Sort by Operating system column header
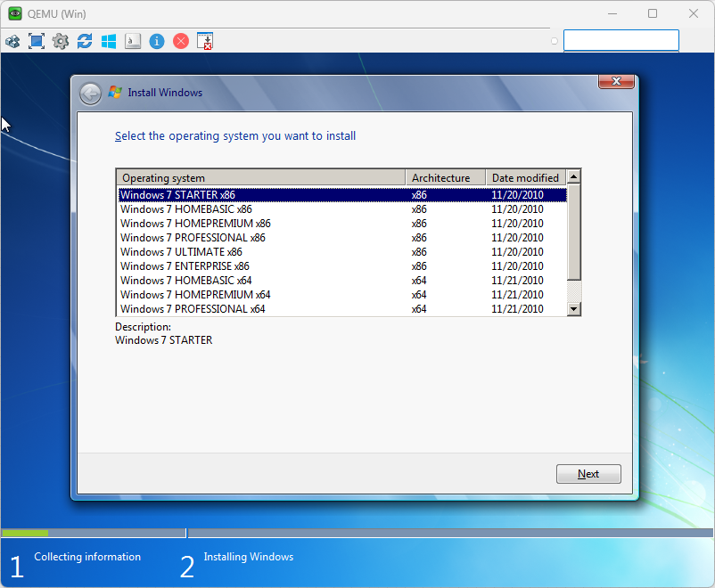715x588 pixels. click(261, 178)
